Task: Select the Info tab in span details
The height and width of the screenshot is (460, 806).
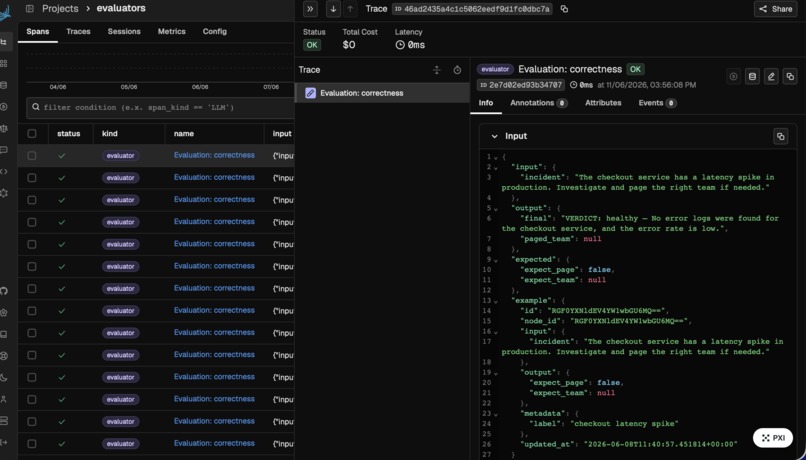Action: (486, 103)
